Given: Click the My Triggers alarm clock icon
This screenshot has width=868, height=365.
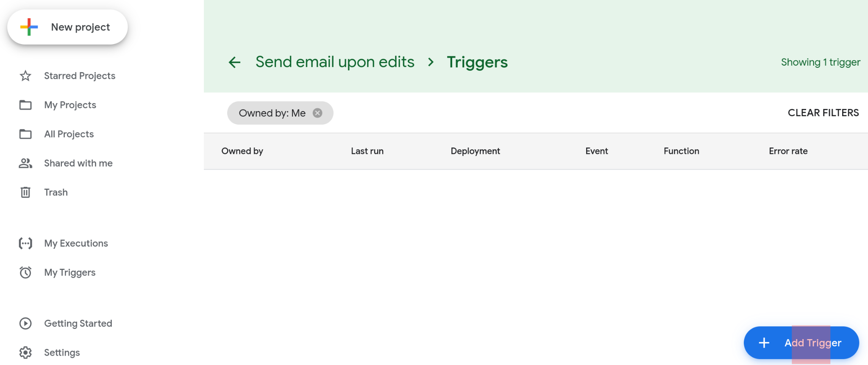Looking at the screenshot, I should point(25,273).
